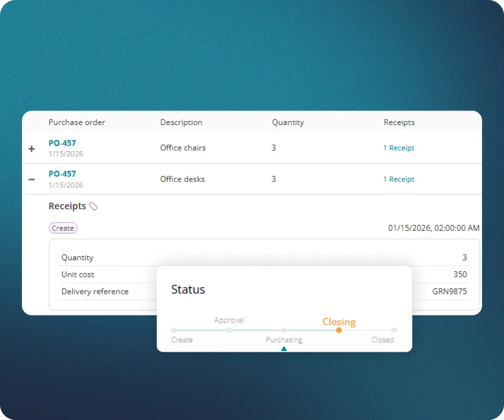
Task: Open 1 Receipt link for Office chairs
Action: pyautogui.click(x=399, y=148)
